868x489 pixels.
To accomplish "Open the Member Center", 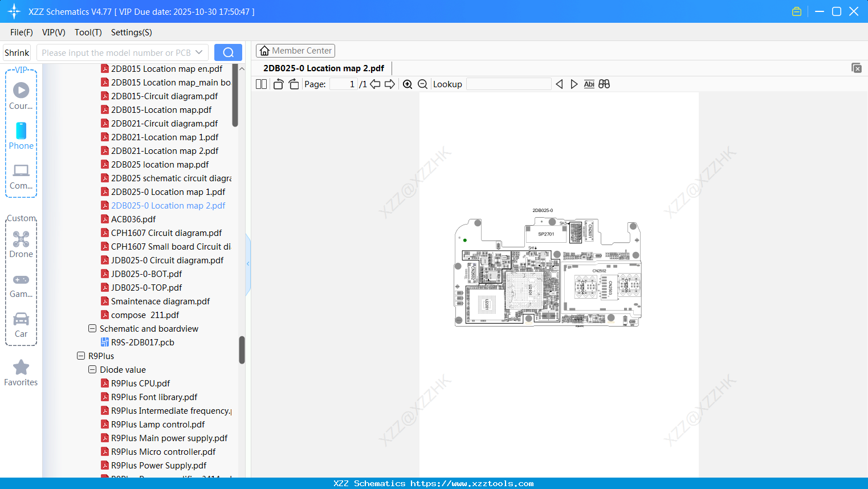I will coord(295,51).
